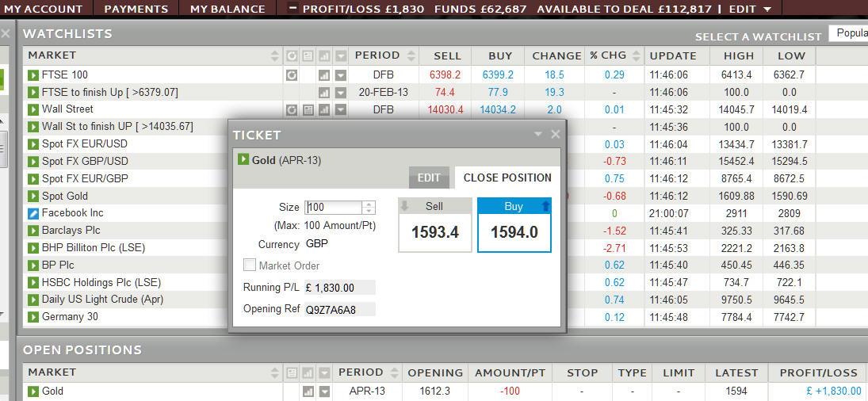Open the Payments menu
868x401 pixels.
coord(136,9)
